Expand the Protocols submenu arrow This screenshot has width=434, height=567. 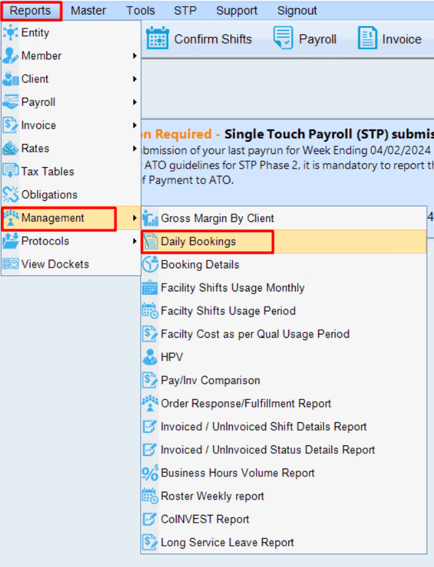click(135, 241)
